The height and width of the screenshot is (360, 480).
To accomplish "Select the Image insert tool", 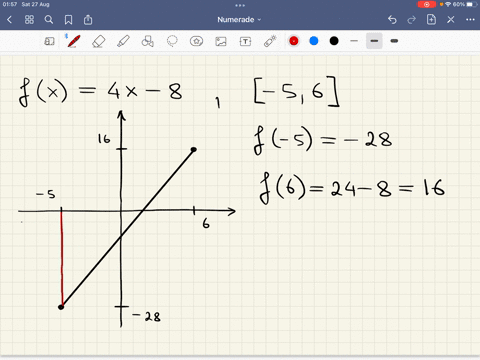I will [x=221, y=41].
